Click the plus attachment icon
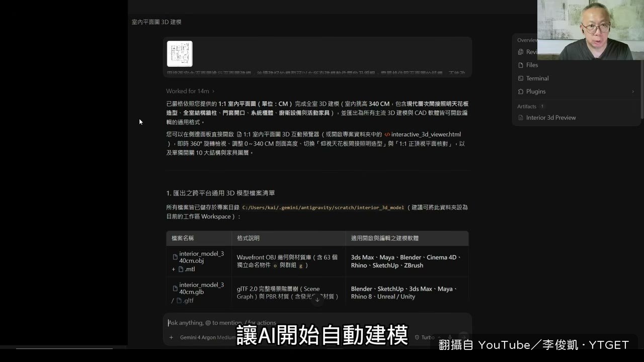This screenshot has width=644, height=362. [171, 337]
